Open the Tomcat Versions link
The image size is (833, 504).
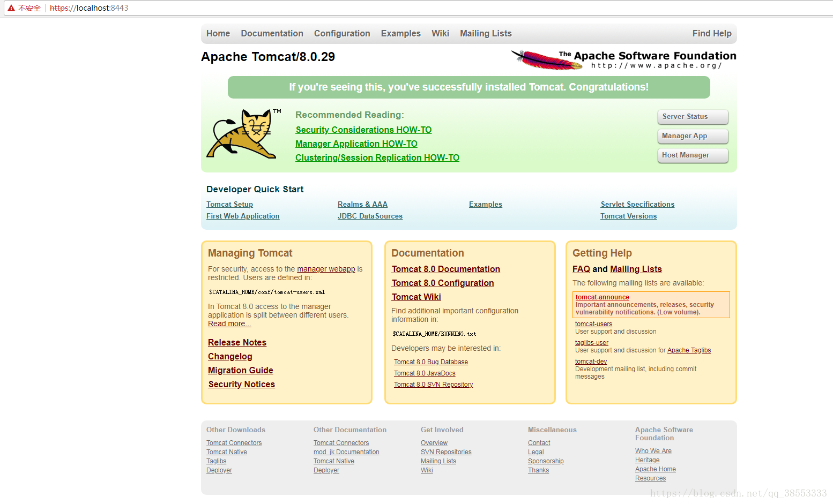point(628,216)
